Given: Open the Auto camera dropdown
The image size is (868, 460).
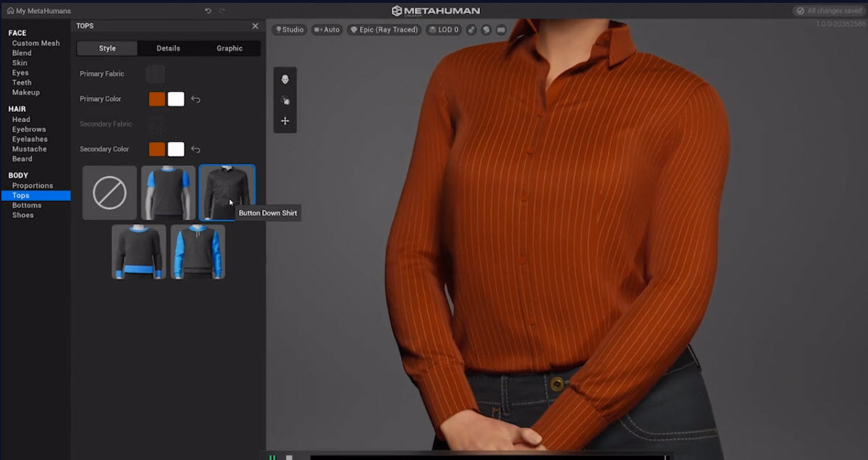Looking at the screenshot, I should (x=326, y=30).
